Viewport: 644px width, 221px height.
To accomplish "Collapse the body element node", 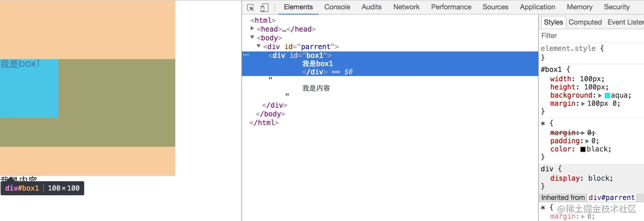I will click(253, 38).
